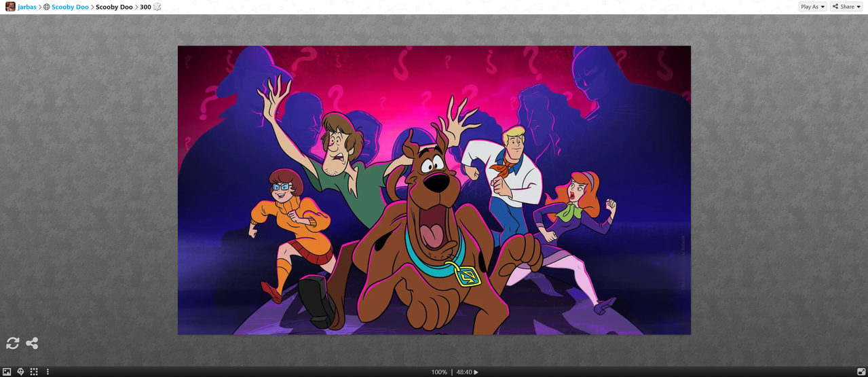The image size is (868, 377).
Task: Click the completed Scooby Doo puzzle image
Action: (x=434, y=190)
